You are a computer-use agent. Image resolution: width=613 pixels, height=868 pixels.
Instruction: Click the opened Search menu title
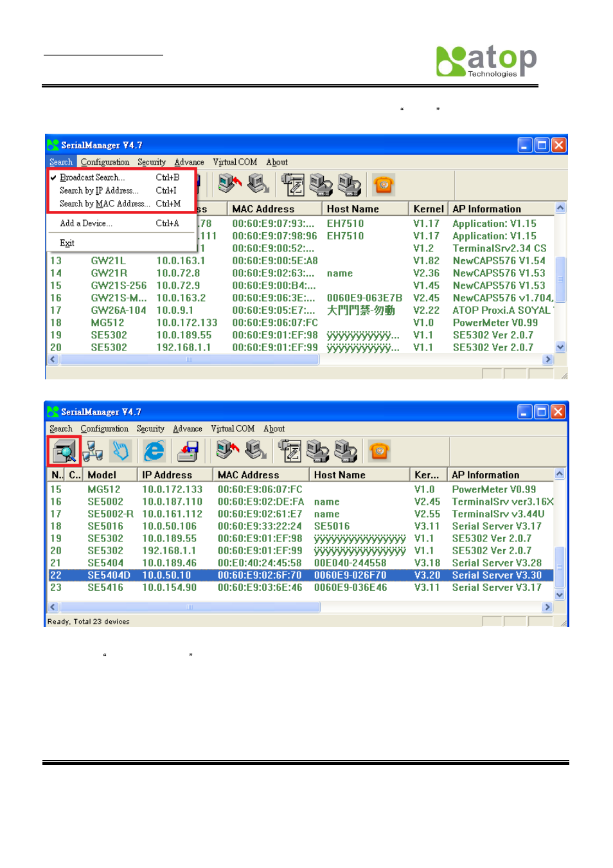(x=61, y=162)
